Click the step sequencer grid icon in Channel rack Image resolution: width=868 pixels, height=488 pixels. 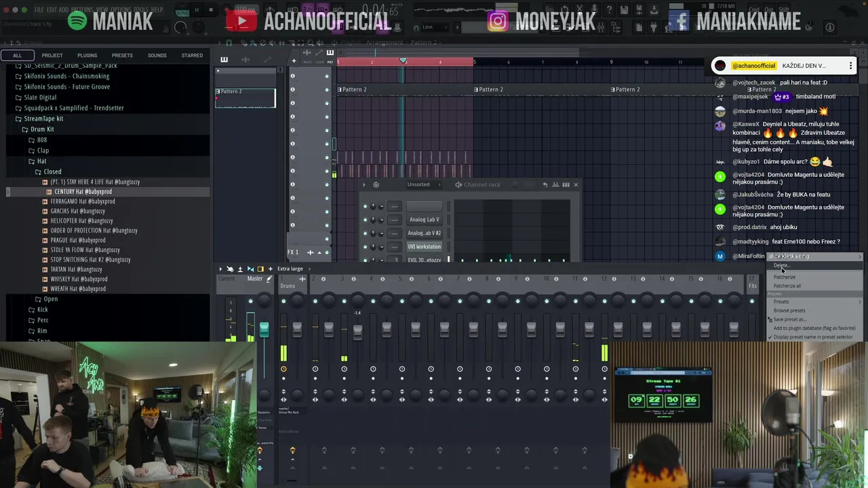coord(566,184)
